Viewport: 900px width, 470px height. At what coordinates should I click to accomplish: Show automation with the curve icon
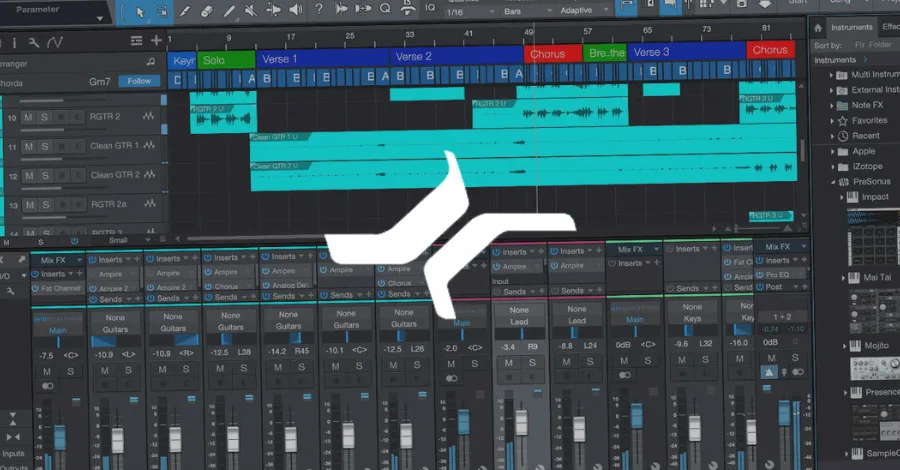click(x=55, y=42)
